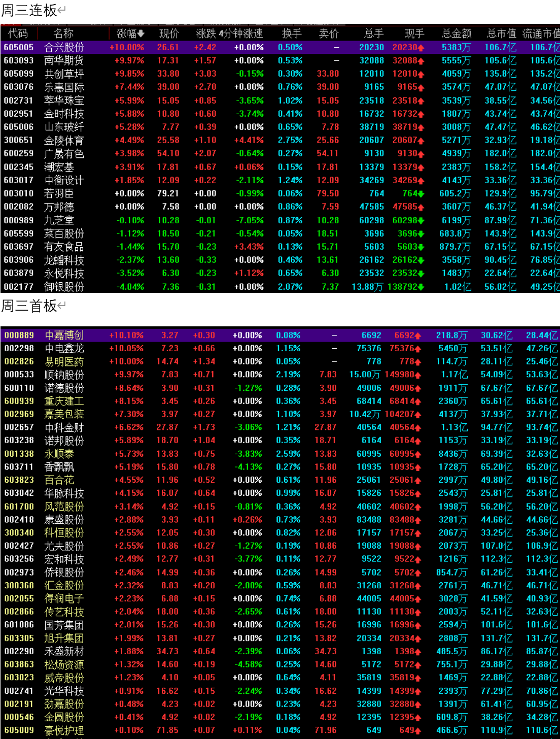Screen dimensions: 560x739
Task: Select stock name 松炀资源
Action: [64, 664]
